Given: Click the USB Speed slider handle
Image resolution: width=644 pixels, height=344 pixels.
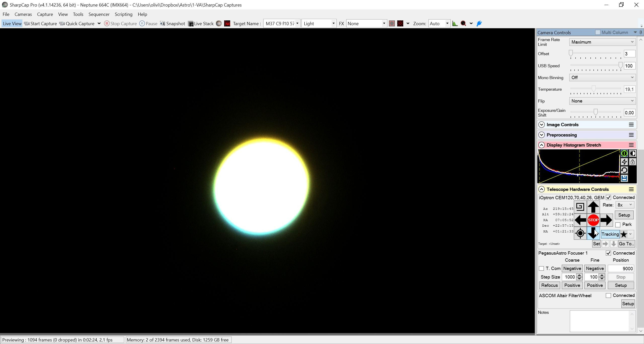Looking at the screenshot, I should (620, 65).
